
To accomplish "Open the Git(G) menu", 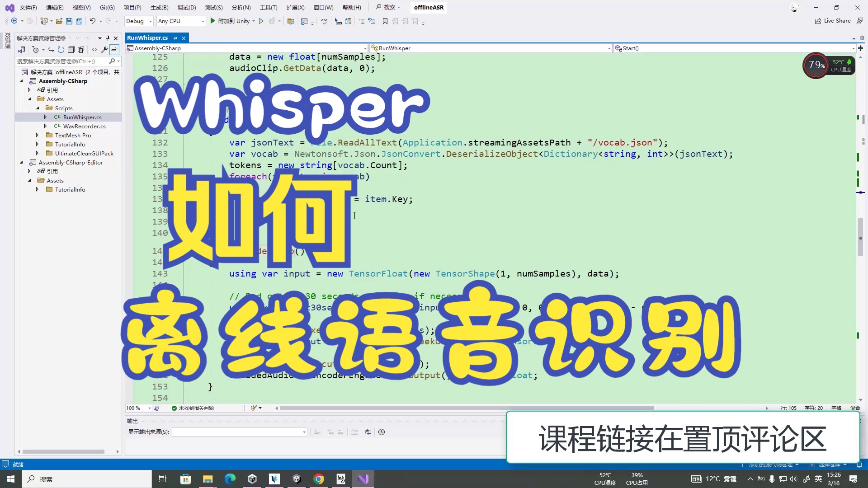I will [107, 7].
